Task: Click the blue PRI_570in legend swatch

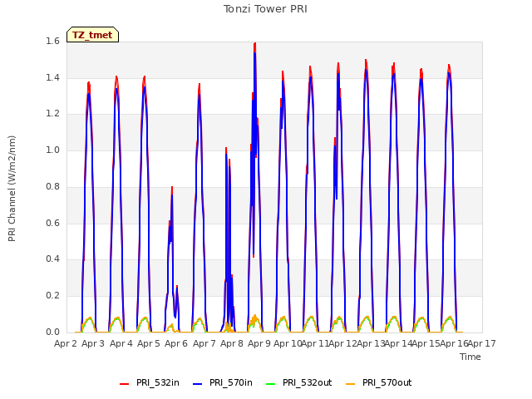Action: point(198,384)
